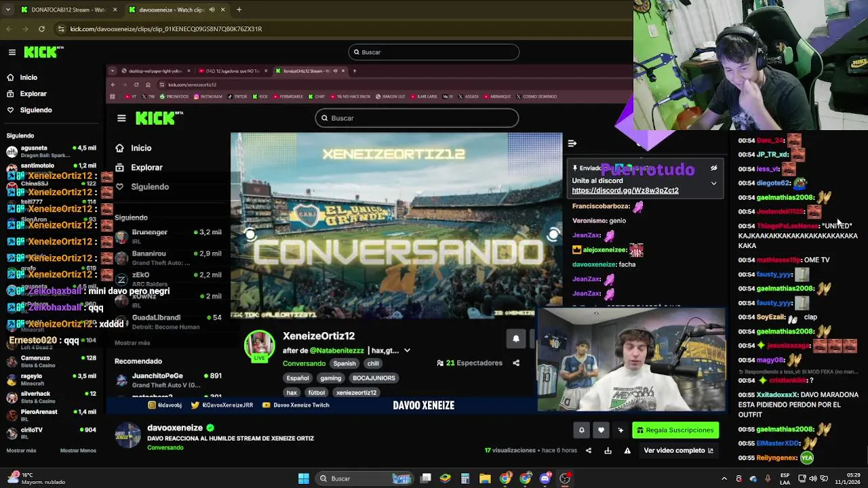Click the verified badge next to davooxeneize
868x488 pixels.
click(210, 428)
